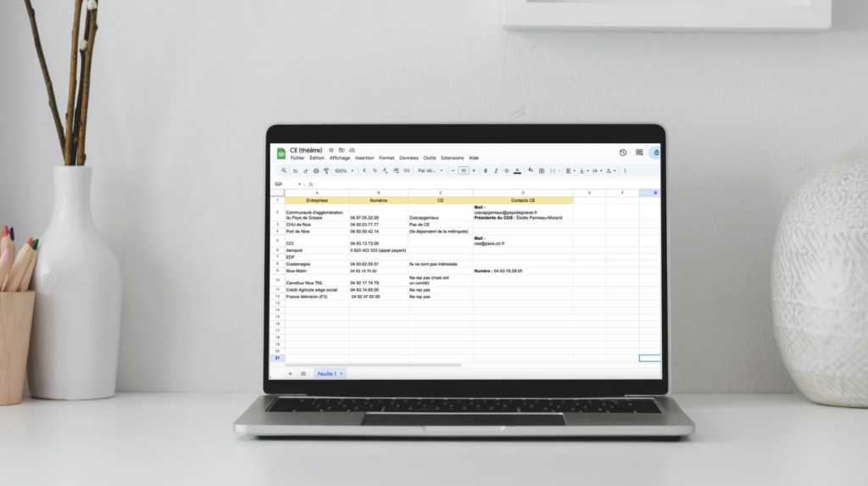Screen dimensions: 868x486
Task: Select the cell Costamagna
Action: [x=317, y=264]
